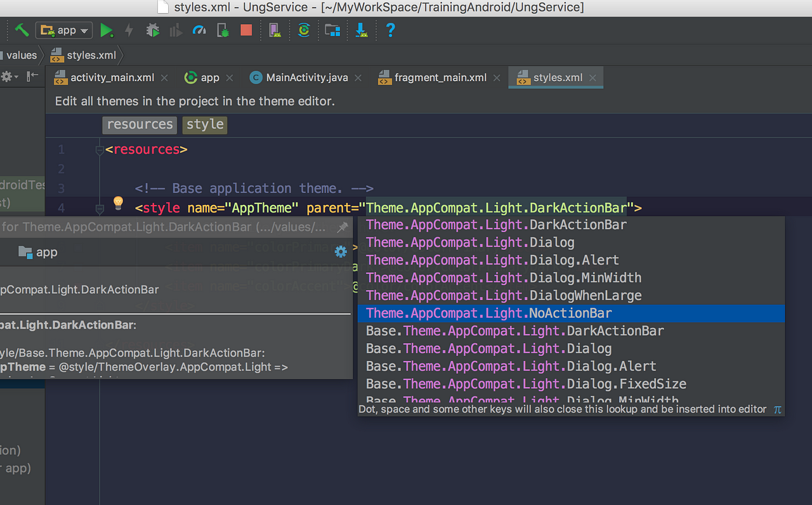
Task: Close the fragment_main.xml tab
Action: [497, 78]
